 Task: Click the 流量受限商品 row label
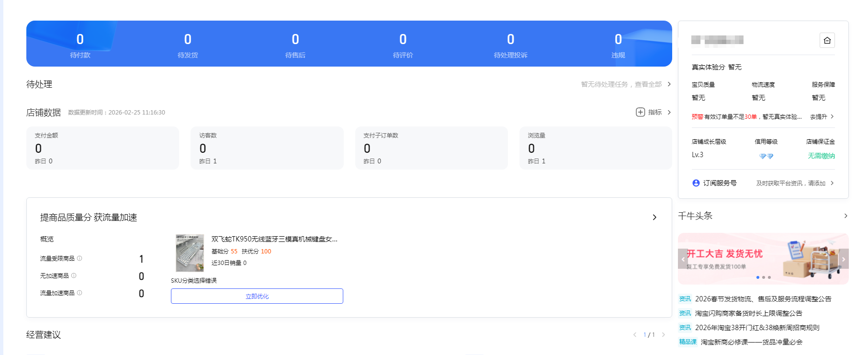[57, 258]
